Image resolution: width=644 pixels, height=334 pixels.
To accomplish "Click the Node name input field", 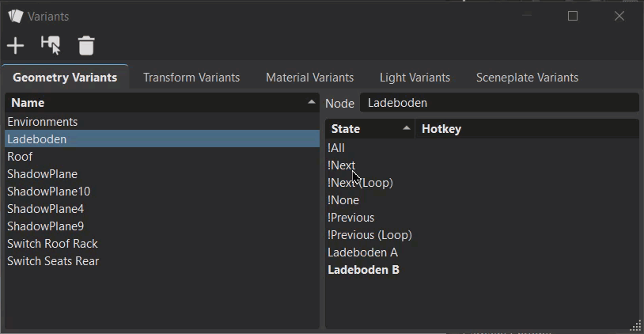I will (x=498, y=103).
